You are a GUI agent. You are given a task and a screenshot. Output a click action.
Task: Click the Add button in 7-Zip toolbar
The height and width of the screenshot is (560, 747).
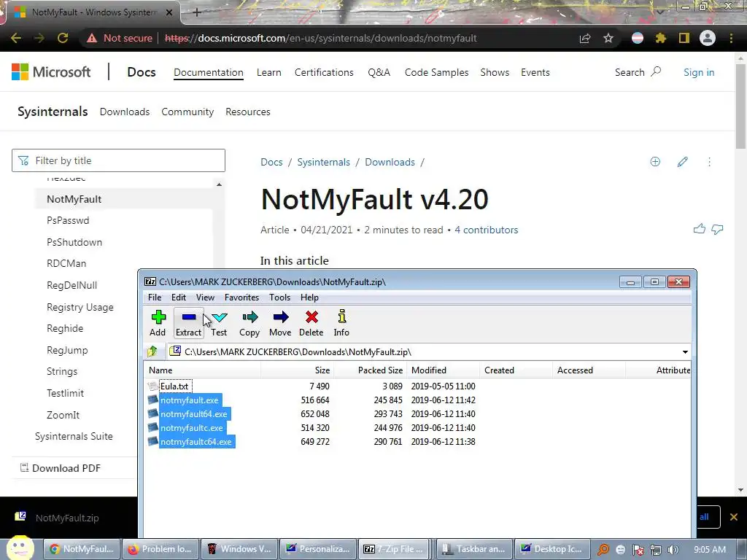pyautogui.click(x=158, y=323)
